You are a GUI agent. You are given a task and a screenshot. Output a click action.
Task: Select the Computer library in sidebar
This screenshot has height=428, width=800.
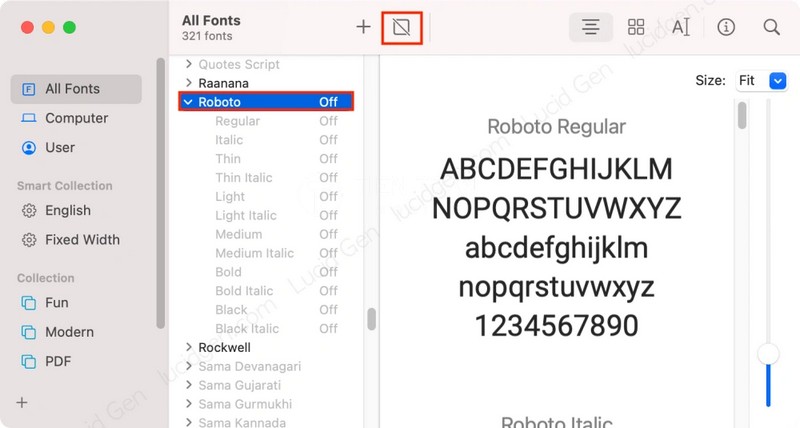point(76,118)
